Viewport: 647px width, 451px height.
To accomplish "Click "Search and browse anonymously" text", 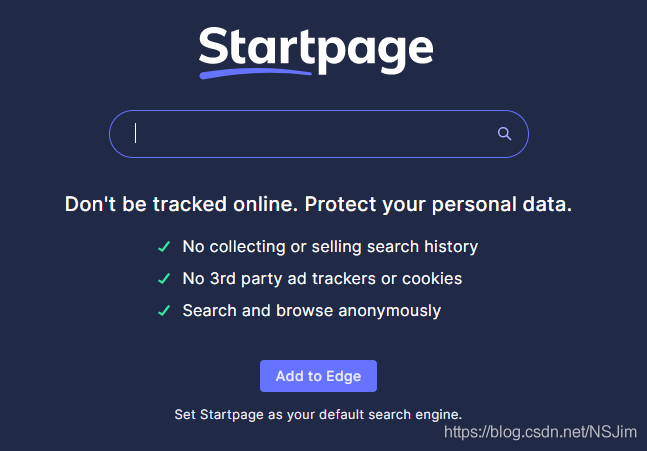I will (x=312, y=311).
